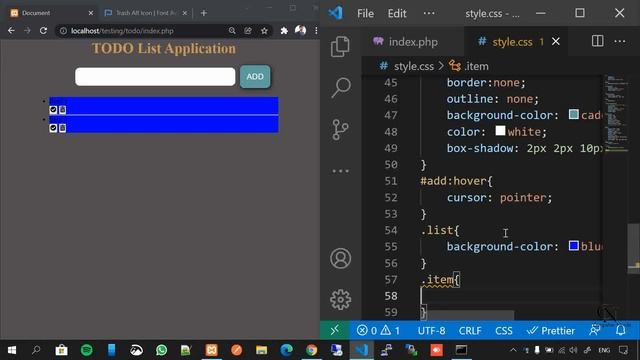
Task: Open the VS Code Search panel
Action: tap(341, 87)
